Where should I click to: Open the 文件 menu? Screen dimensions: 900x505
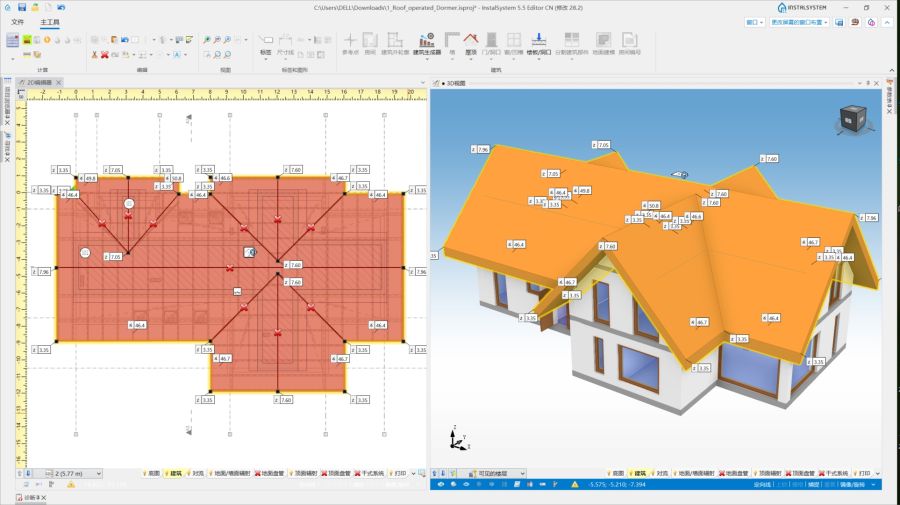tap(17, 21)
